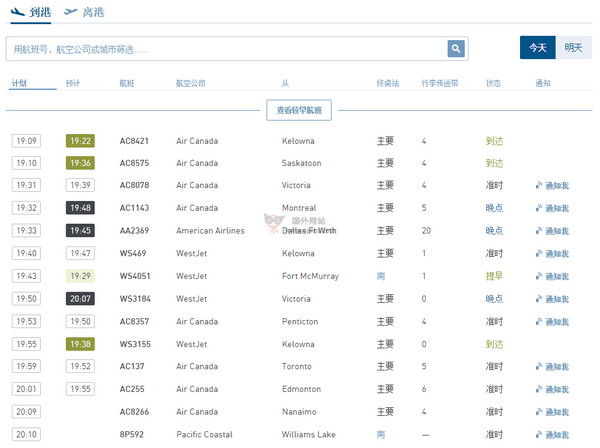Focus the flight filter search field

pyautogui.click(x=225, y=49)
